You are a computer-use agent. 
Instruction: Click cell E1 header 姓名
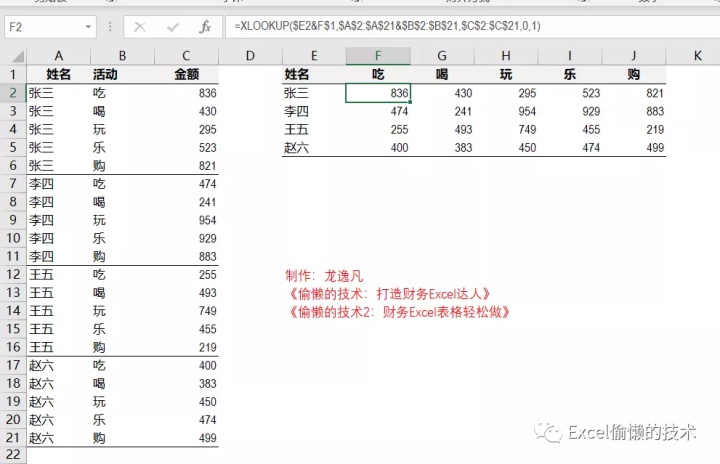pos(314,74)
